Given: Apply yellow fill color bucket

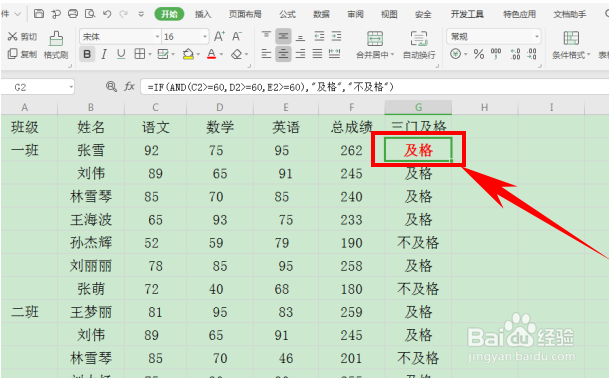Looking at the screenshot, I should (x=188, y=54).
